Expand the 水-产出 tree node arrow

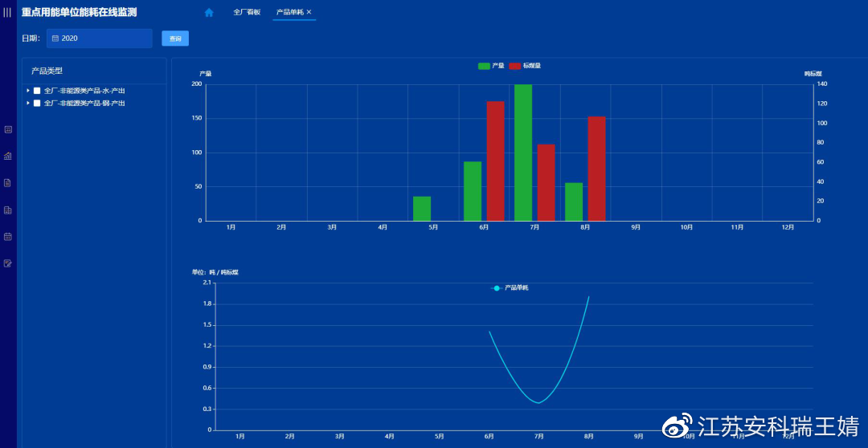pos(28,91)
